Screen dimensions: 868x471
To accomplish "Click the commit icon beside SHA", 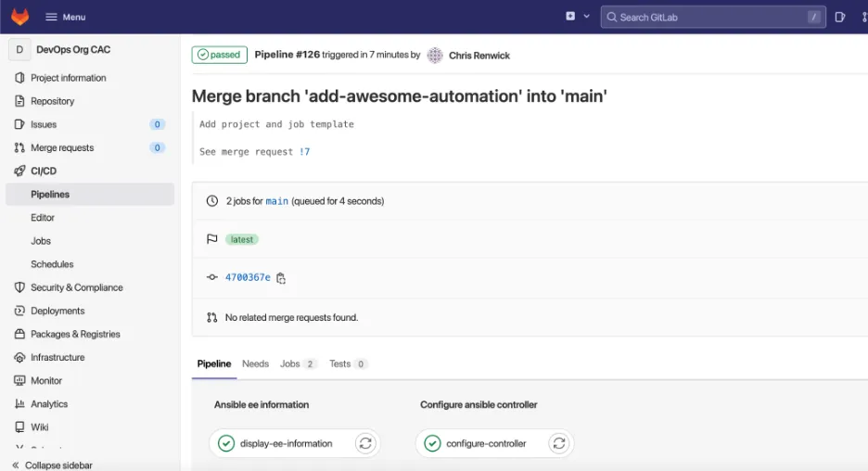I will [x=212, y=277].
